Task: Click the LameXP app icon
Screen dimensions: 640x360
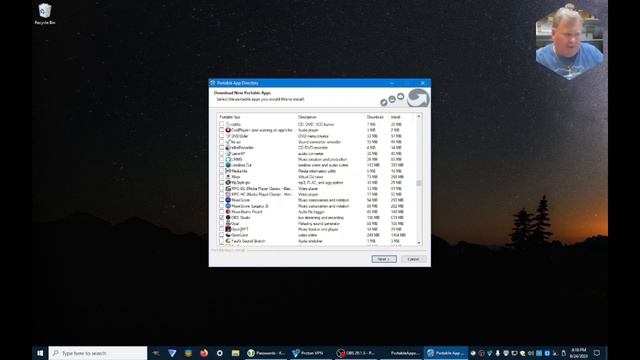Action: 228,153
